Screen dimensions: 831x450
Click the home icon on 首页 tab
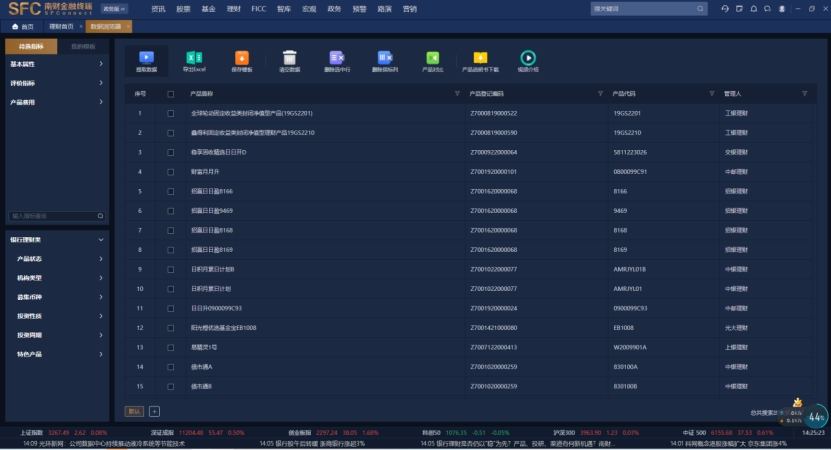point(15,26)
